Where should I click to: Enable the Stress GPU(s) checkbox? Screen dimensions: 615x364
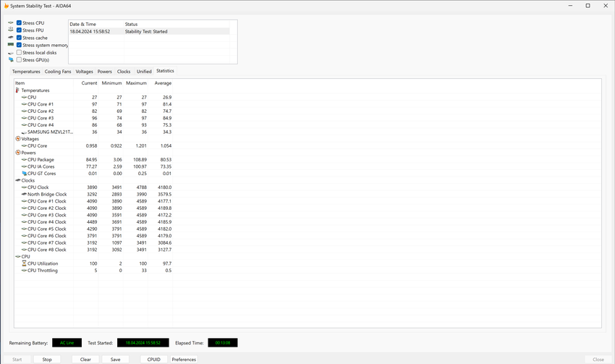(x=19, y=60)
